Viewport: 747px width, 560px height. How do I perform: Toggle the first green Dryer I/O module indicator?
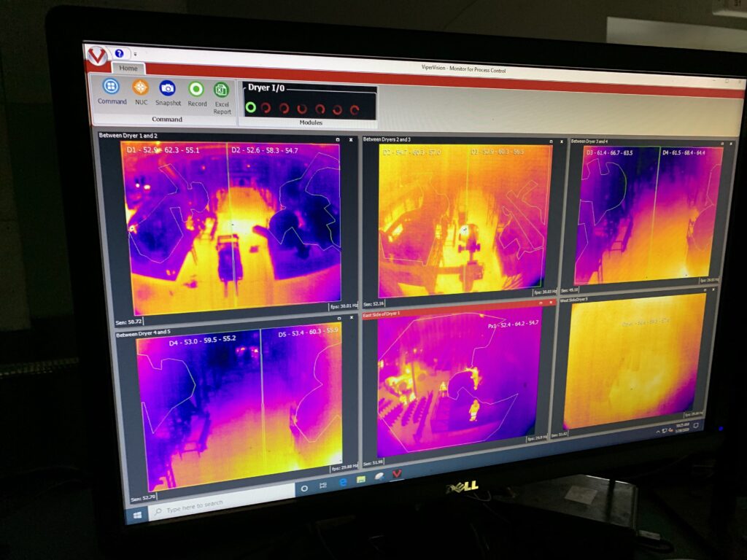click(x=252, y=108)
